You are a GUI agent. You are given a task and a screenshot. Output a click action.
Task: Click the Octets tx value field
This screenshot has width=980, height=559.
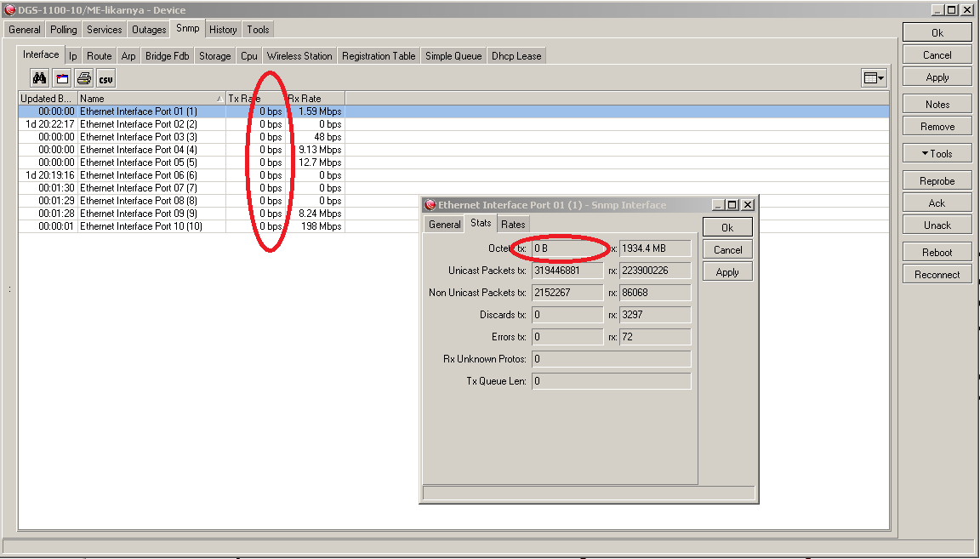click(x=567, y=248)
